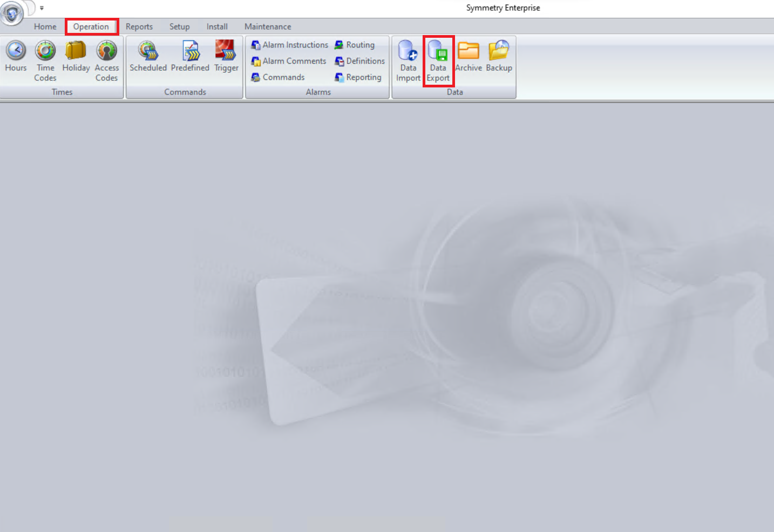Open the Setup tab
This screenshot has height=532, width=774.
coord(180,26)
